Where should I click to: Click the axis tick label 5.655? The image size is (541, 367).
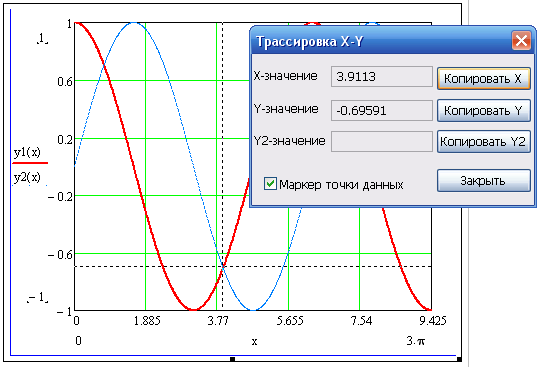pyautogui.click(x=290, y=321)
